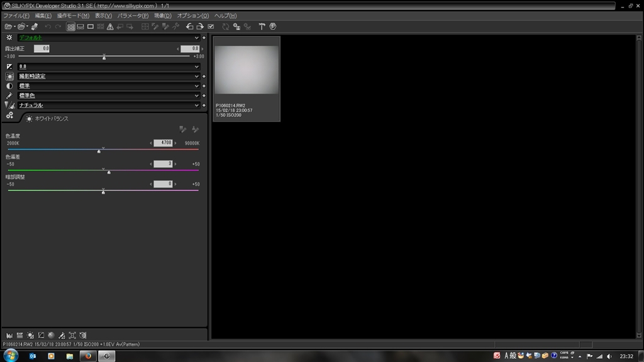Open 現像(D) menu
644x362 pixels.
163,16
